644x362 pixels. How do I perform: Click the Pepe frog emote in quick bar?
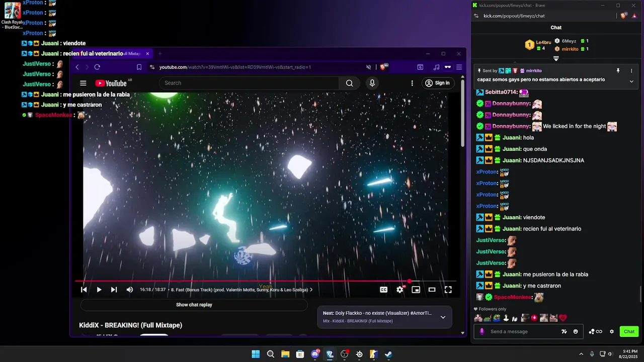[497, 318]
